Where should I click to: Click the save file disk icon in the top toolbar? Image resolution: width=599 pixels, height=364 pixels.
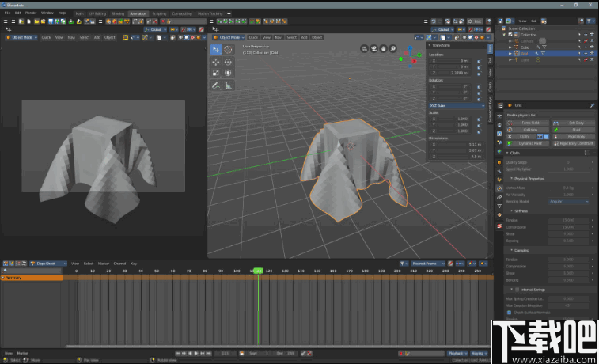tap(51, 21)
